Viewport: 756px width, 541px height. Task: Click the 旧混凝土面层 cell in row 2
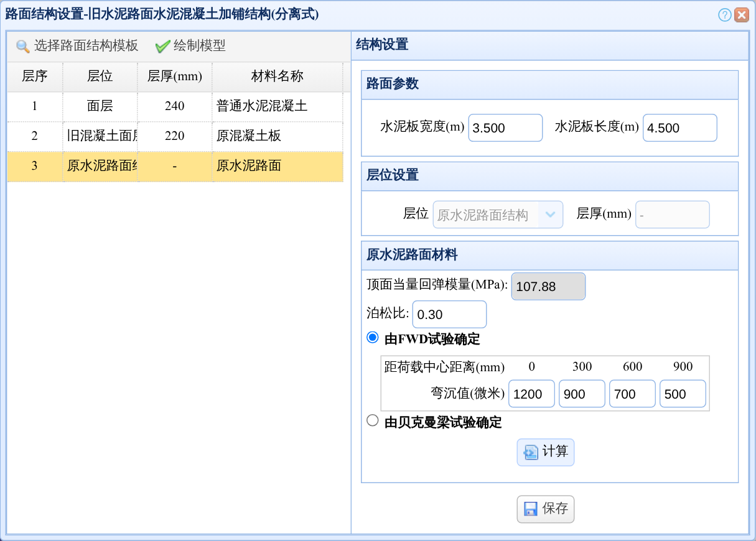point(100,136)
